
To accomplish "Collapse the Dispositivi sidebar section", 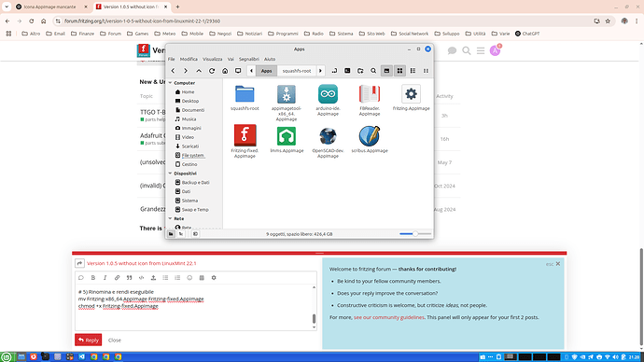I will pyautogui.click(x=170, y=174).
